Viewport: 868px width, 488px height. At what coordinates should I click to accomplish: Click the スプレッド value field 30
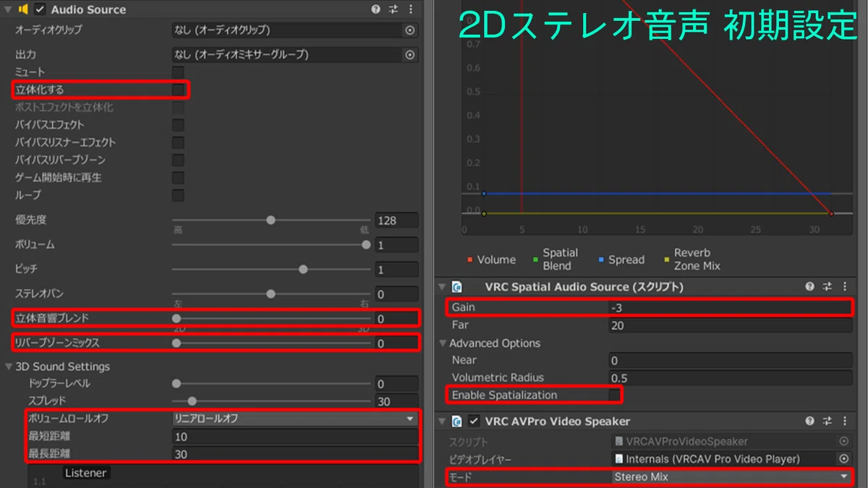point(396,402)
